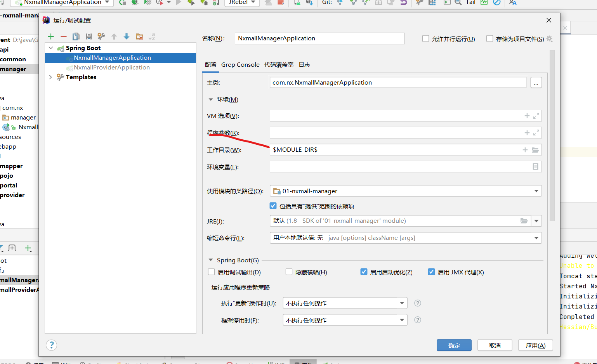Browse working directory folder icon

[535, 150]
